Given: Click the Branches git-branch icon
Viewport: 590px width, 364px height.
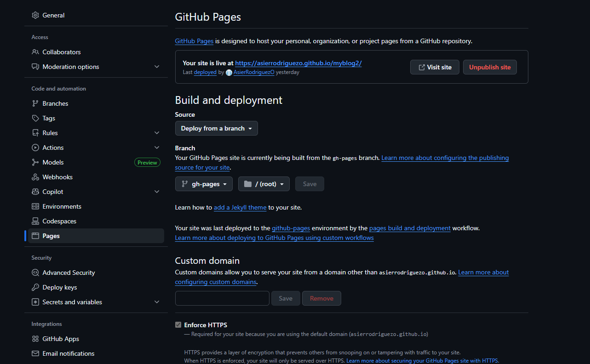Looking at the screenshot, I should 35,103.
